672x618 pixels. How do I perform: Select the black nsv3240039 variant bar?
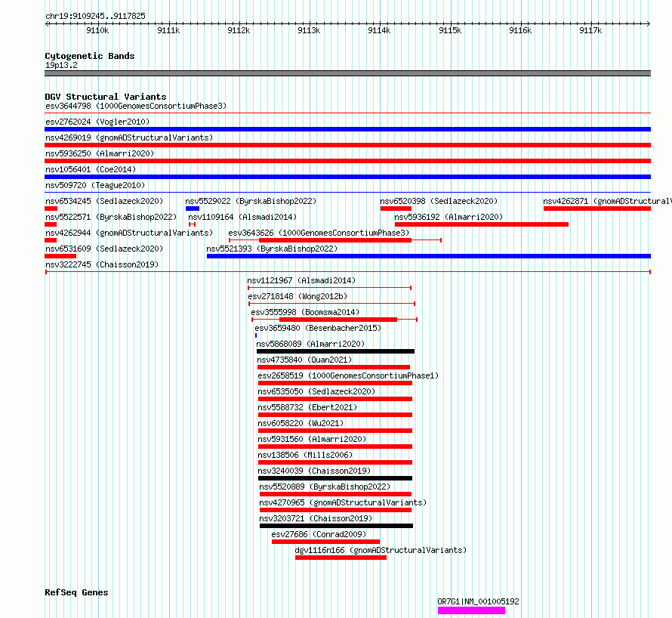click(x=335, y=478)
